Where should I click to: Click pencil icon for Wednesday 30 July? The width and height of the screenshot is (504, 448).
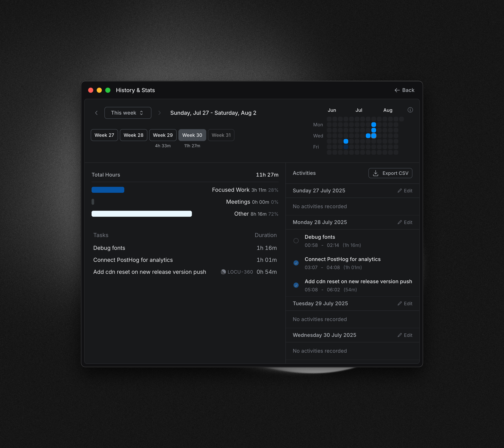point(400,335)
